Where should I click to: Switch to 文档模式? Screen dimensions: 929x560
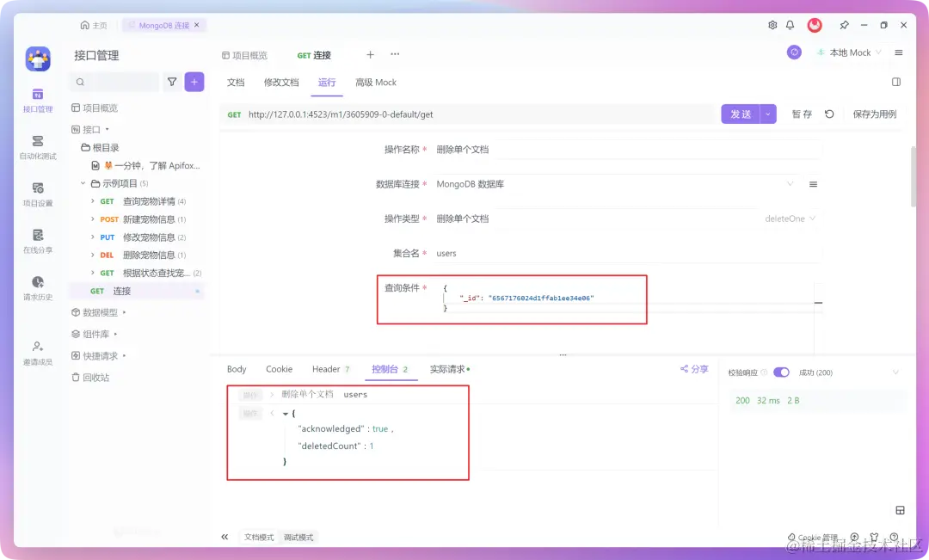[x=259, y=537]
